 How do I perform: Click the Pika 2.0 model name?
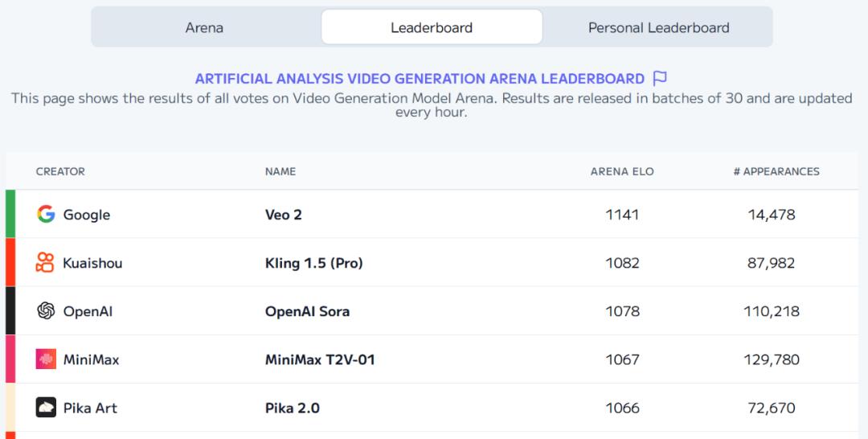(292, 408)
